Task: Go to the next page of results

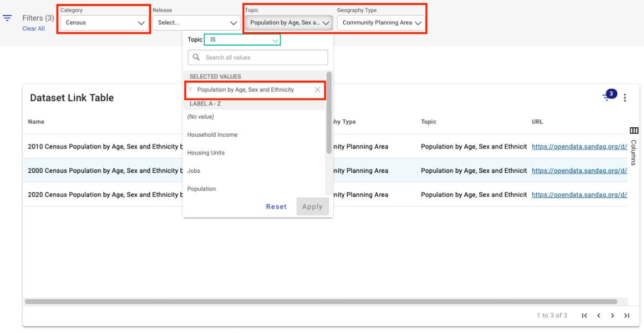Action: pos(612,316)
